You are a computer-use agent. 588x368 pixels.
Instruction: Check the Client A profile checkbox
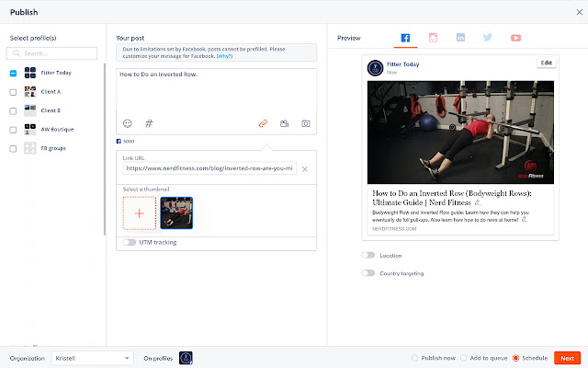[13, 92]
